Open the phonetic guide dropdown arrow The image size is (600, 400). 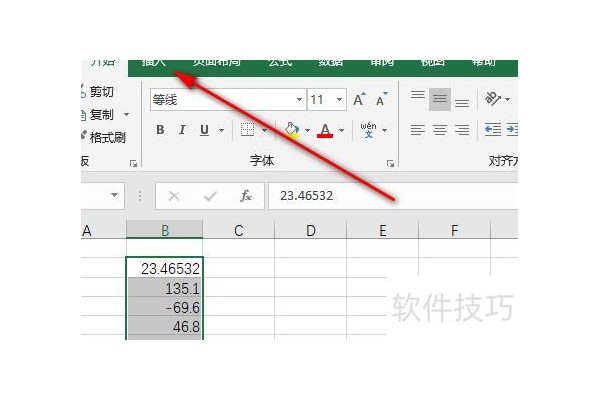click(385, 130)
